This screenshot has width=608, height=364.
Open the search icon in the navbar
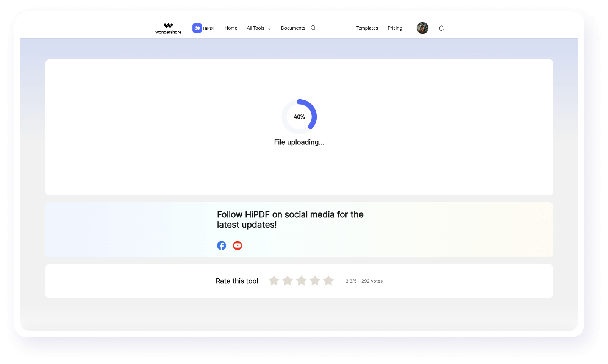[x=313, y=28]
